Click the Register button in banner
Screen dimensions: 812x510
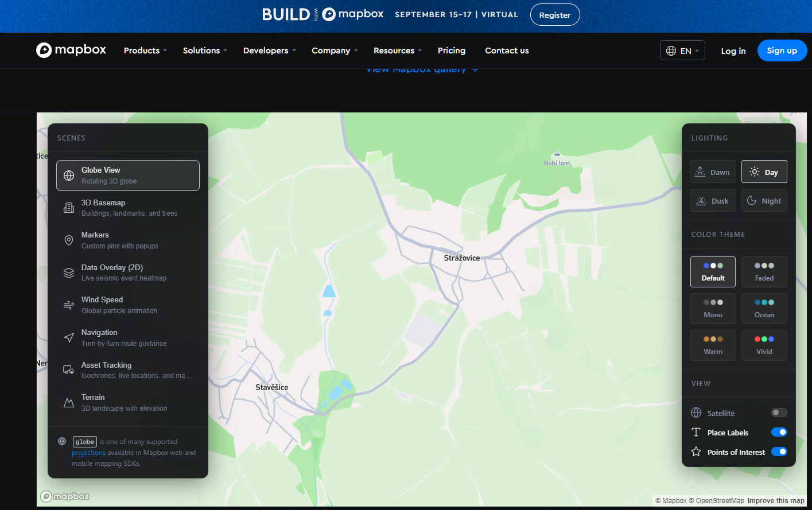(555, 15)
